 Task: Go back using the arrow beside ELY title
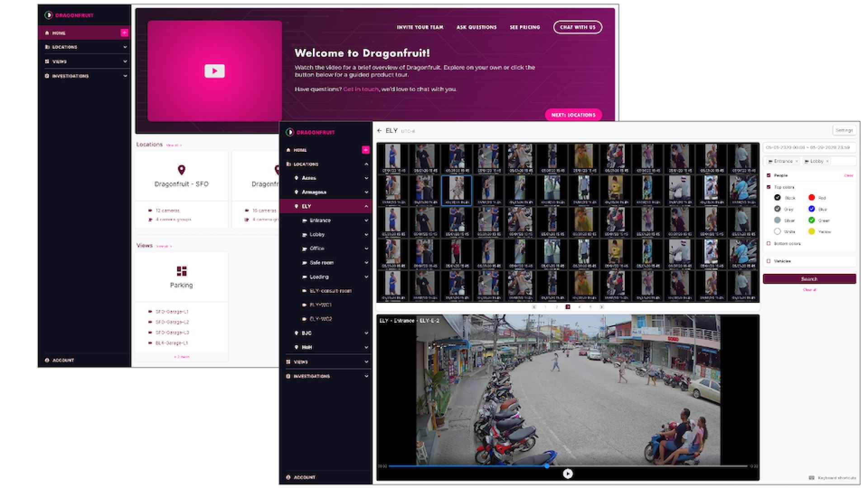[x=379, y=131]
